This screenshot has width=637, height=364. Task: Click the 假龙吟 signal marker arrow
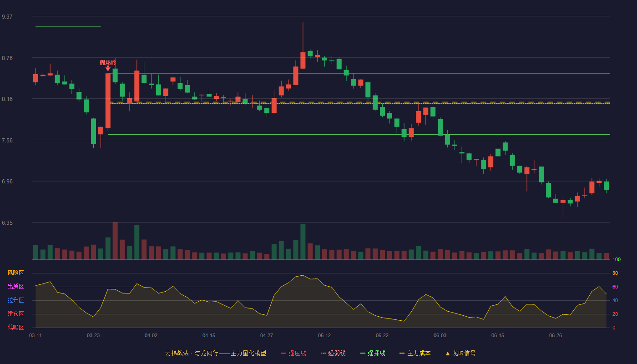pos(108,68)
